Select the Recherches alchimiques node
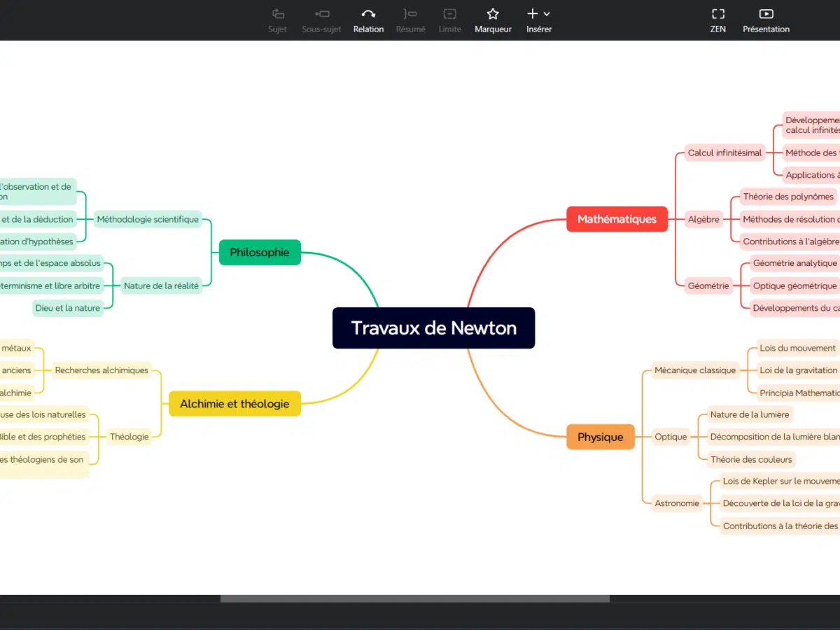Image resolution: width=840 pixels, height=630 pixels. (101, 370)
